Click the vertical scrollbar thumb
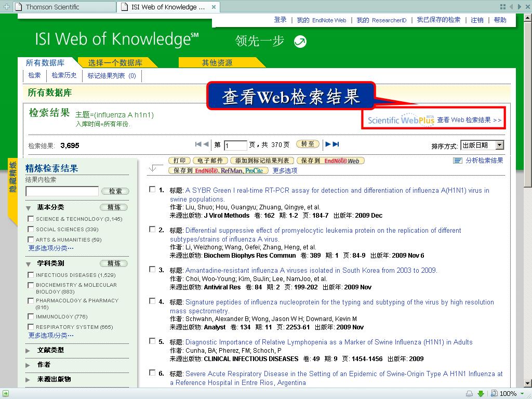This screenshot has height=399, width=532. (528, 104)
